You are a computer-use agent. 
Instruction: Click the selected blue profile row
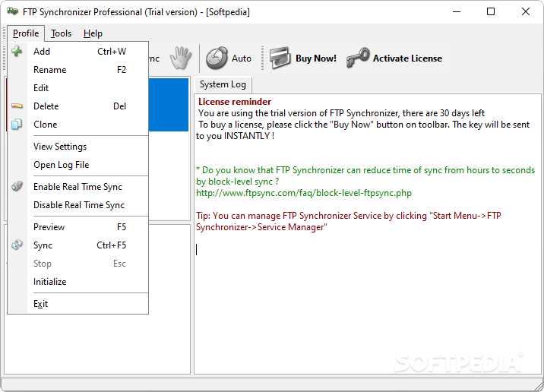[x=168, y=105]
